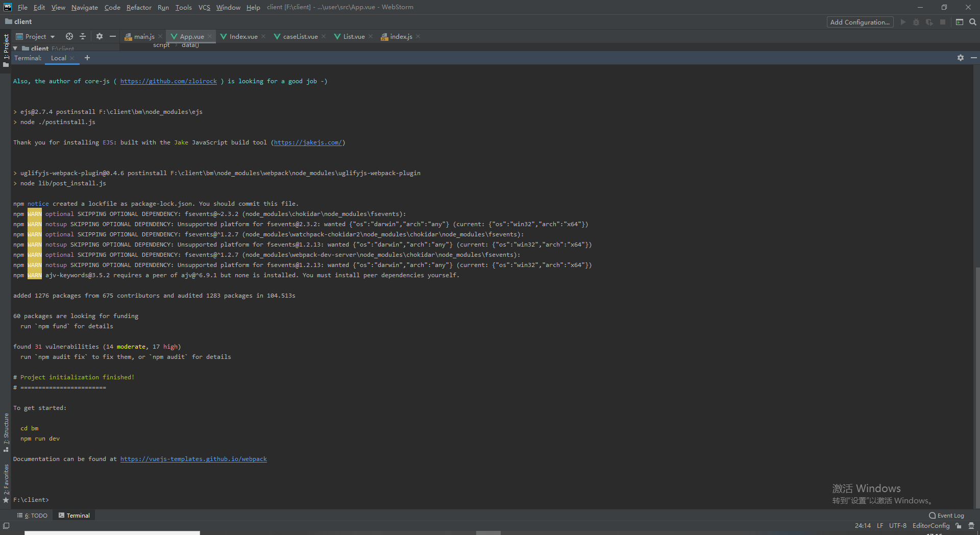Image resolution: width=980 pixels, height=535 pixels.
Task: Click the Run play icon
Action: (903, 22)
